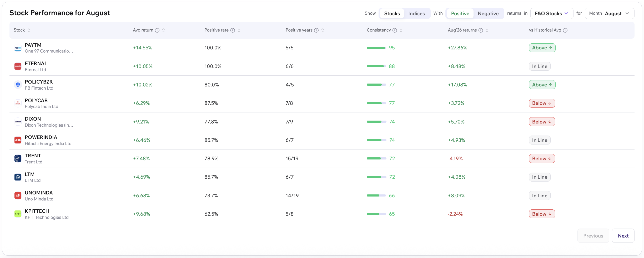The width and height of the screenshot is (644, 258).
Task: Click the disabled Previous button
Action: tap(593, 236)
